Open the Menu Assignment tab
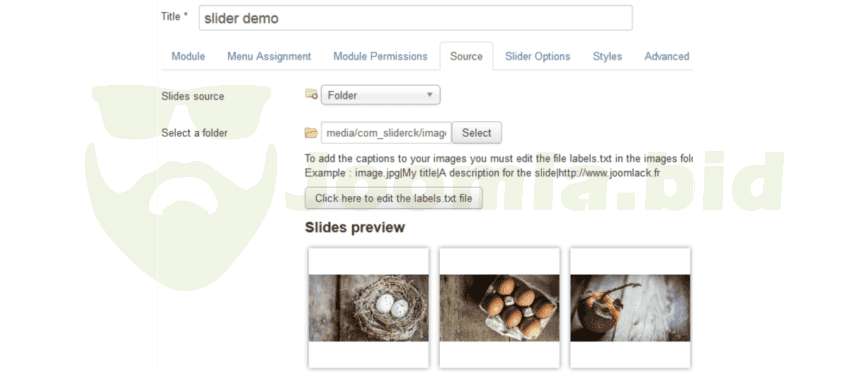The height and width of the screenshot is (372, 850). [269, 56]
